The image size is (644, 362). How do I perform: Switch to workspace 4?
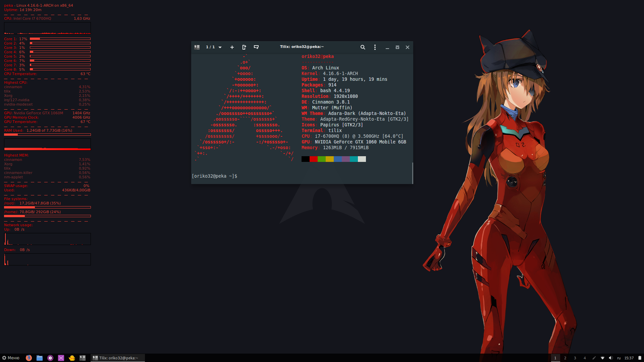pyautogui.click(x=585, y=358)
